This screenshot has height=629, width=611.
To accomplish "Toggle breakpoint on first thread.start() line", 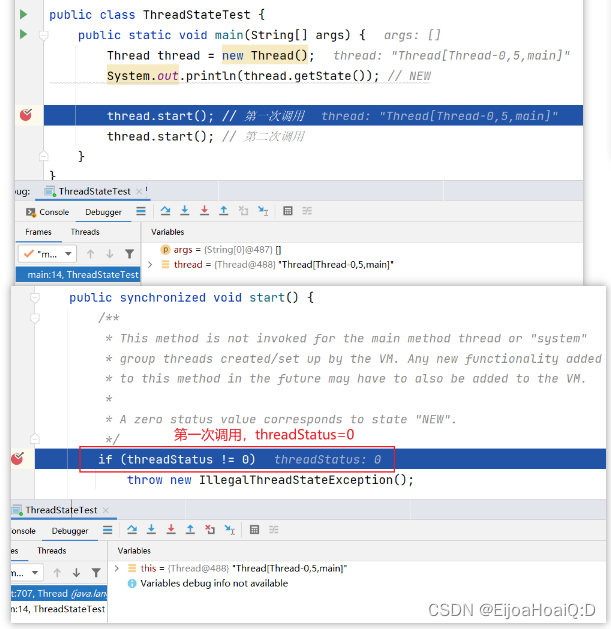I will [26, 115].
